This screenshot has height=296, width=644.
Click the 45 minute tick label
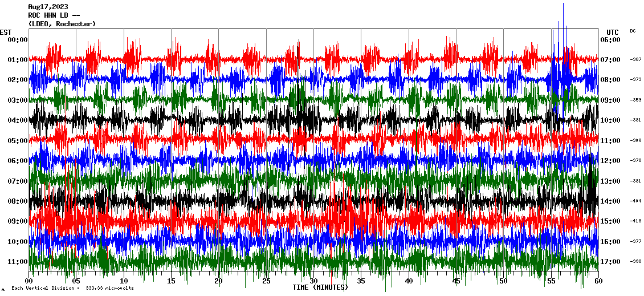point(456,281)
